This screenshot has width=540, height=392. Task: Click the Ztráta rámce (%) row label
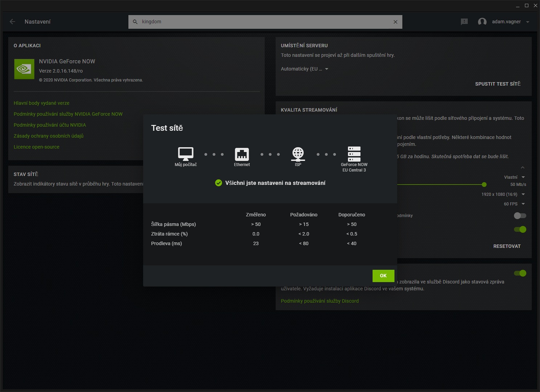(x=169, y=234)
